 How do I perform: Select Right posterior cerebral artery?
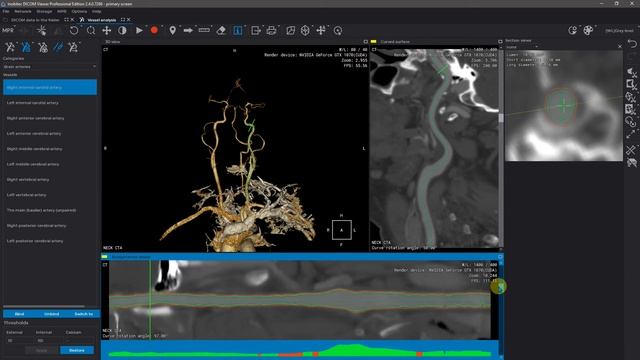point(50,226)
